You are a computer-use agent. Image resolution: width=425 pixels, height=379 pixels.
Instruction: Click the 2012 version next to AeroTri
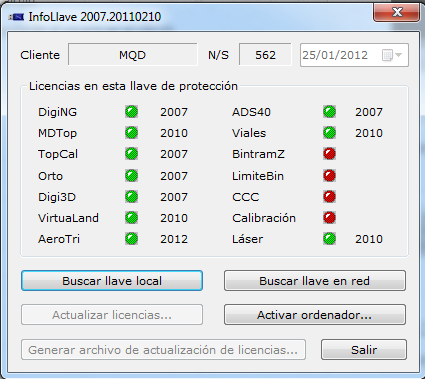[x=174, y=239]
